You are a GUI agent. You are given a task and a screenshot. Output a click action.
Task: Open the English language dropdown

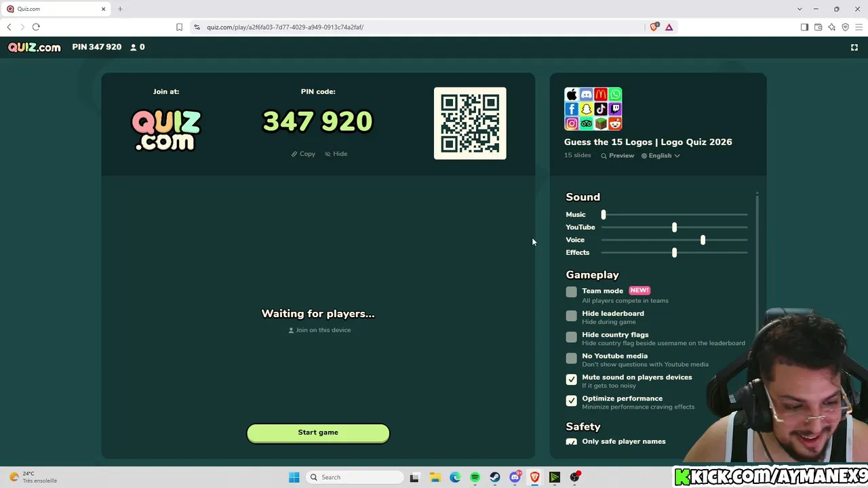660,156
